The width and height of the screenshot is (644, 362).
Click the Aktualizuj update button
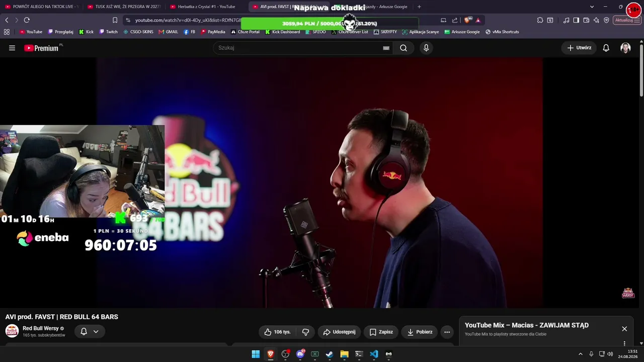tap(626, 20)
